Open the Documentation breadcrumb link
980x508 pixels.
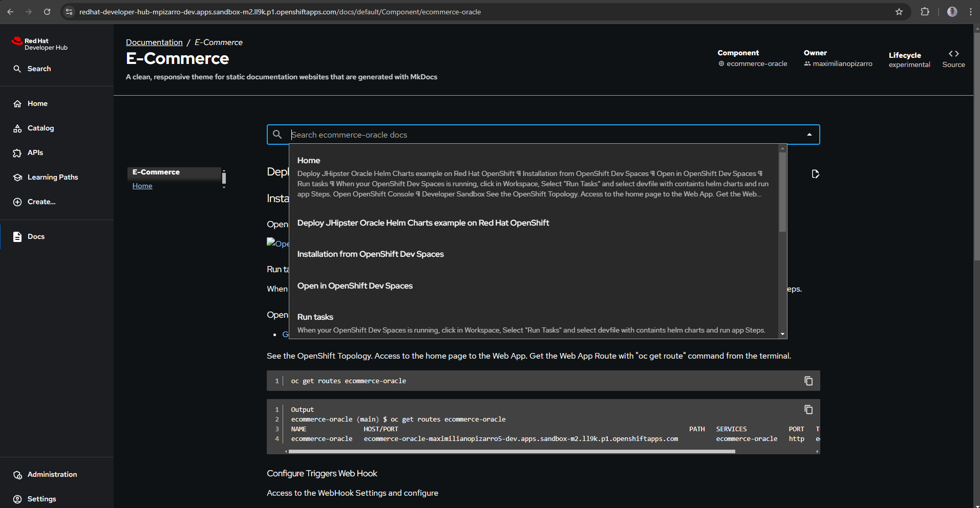point(154,42)
